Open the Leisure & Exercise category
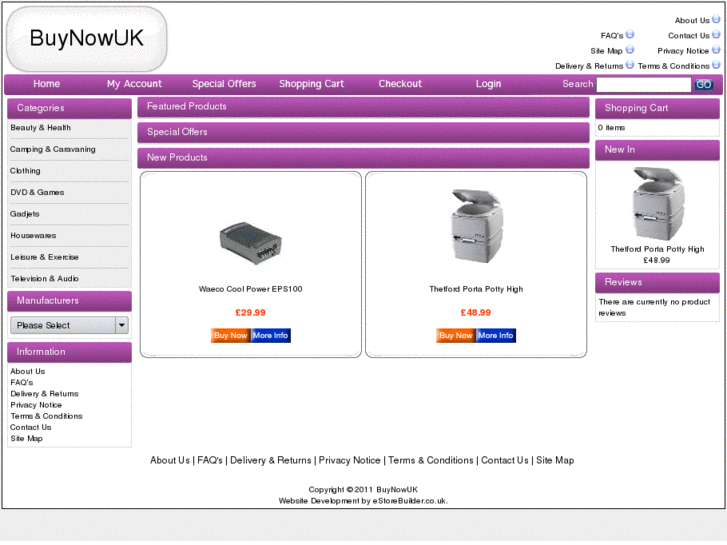727x545 pixels. (45, 257)
